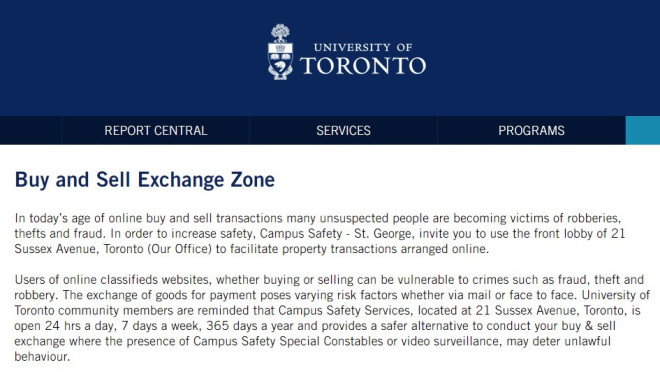
Task: Click the (Our Office) text in first paragraph
Action: pos(179,249)
